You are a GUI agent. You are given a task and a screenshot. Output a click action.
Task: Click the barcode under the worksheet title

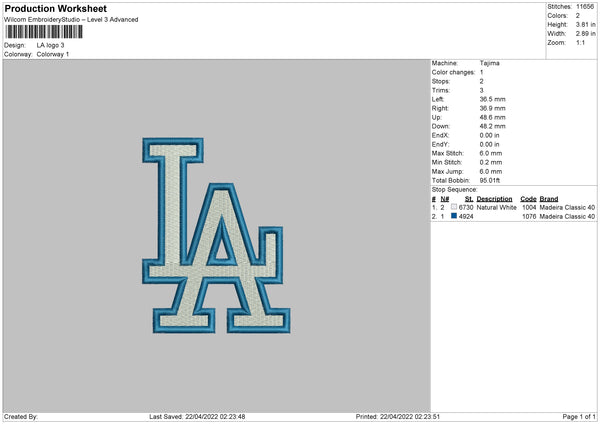(44, 32)
